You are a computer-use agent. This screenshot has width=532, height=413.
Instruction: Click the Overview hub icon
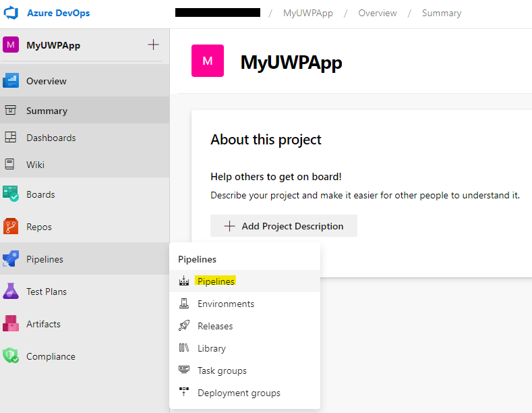(11, 81)
